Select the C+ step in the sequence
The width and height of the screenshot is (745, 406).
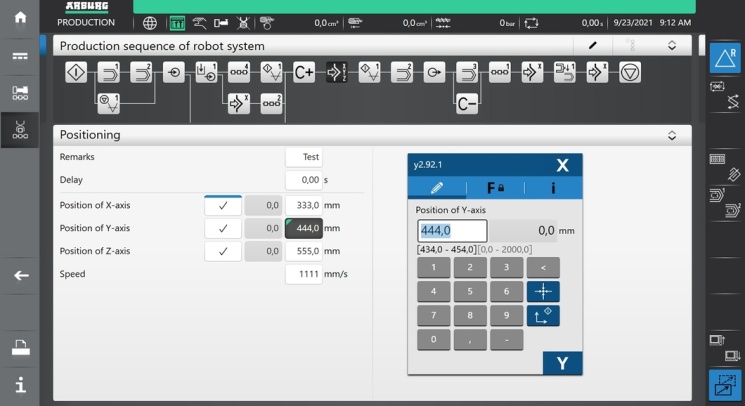pyautogui.click(x=304, y=73)
